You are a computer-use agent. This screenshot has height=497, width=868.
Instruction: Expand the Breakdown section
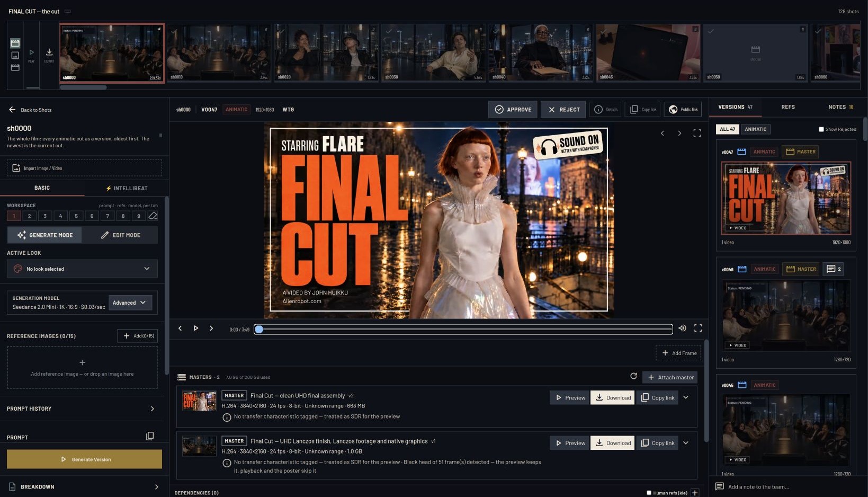[x=84, y=486]
